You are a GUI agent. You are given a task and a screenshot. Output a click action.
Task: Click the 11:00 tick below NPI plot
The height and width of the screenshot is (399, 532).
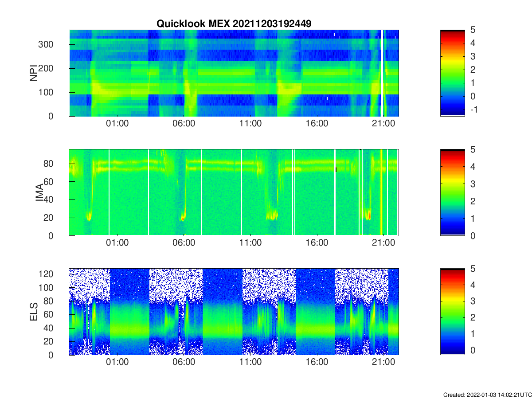[250, 124]
